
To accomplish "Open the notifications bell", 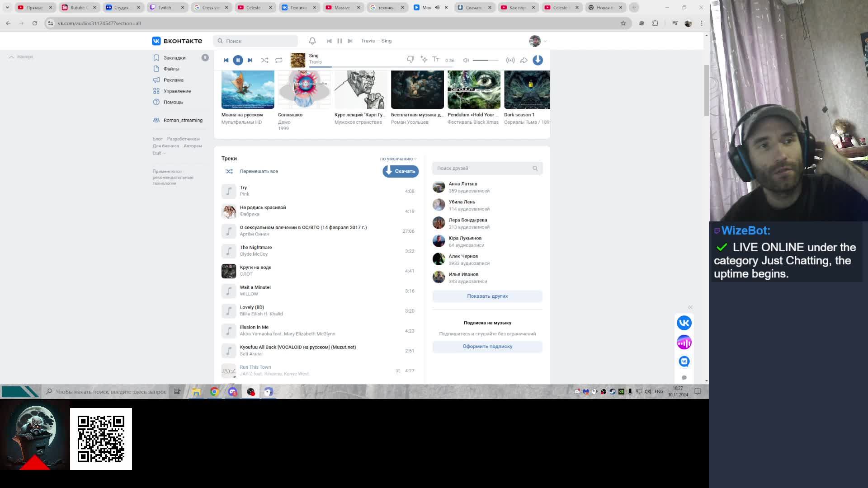I will pyautogui.click(x=312, y=41).
